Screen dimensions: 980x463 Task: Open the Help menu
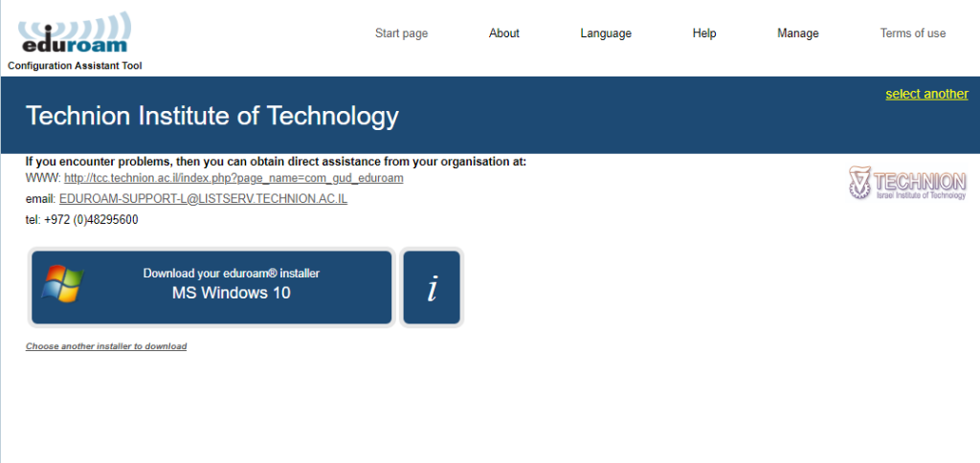pyautogui.click(x=703, y=33)
